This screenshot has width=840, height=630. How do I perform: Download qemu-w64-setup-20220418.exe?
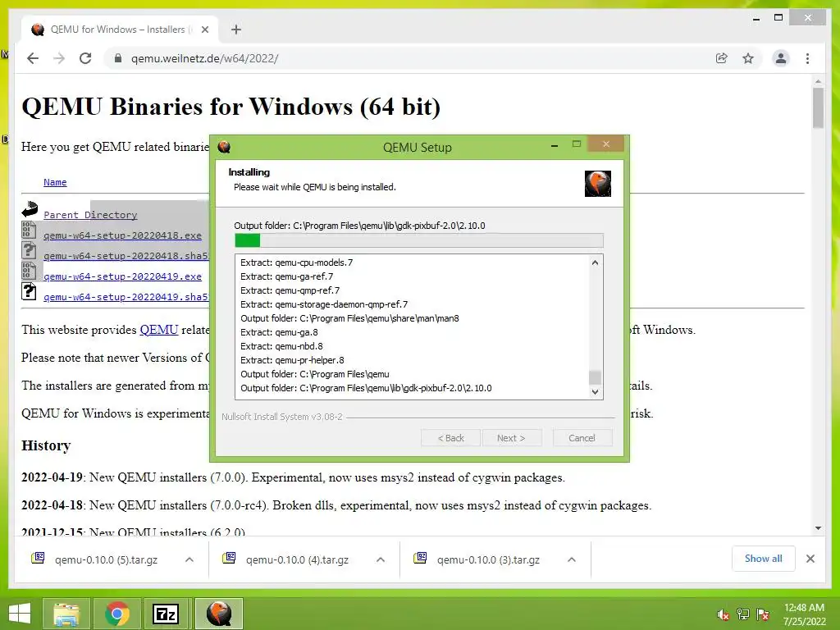click(x=123, y=235)
